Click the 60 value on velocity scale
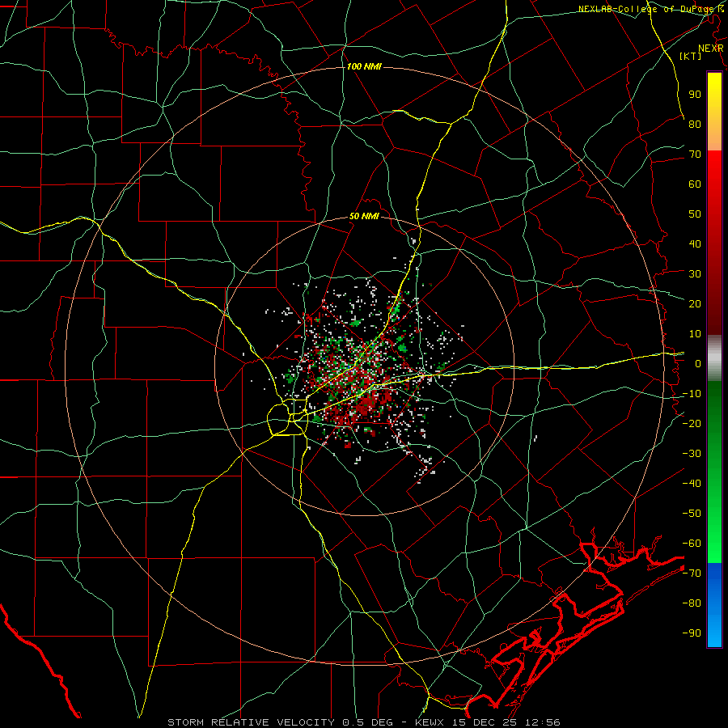The image size is (728, 728). [x=695, y=184]
